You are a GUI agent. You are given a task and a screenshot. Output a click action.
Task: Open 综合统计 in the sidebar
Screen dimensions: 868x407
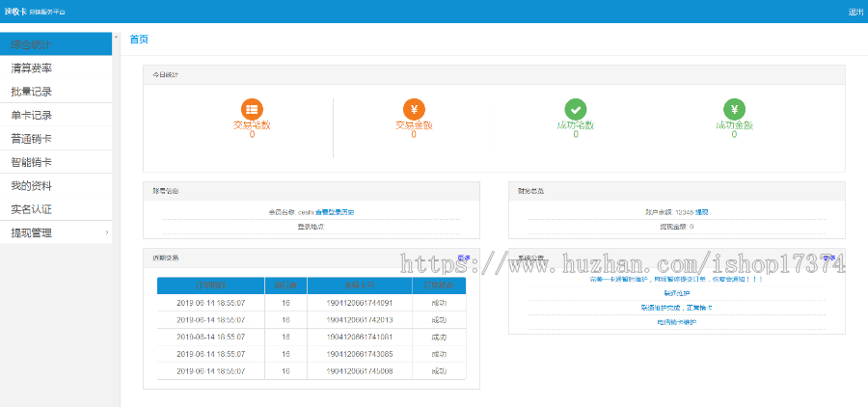[x=31, y=44]
